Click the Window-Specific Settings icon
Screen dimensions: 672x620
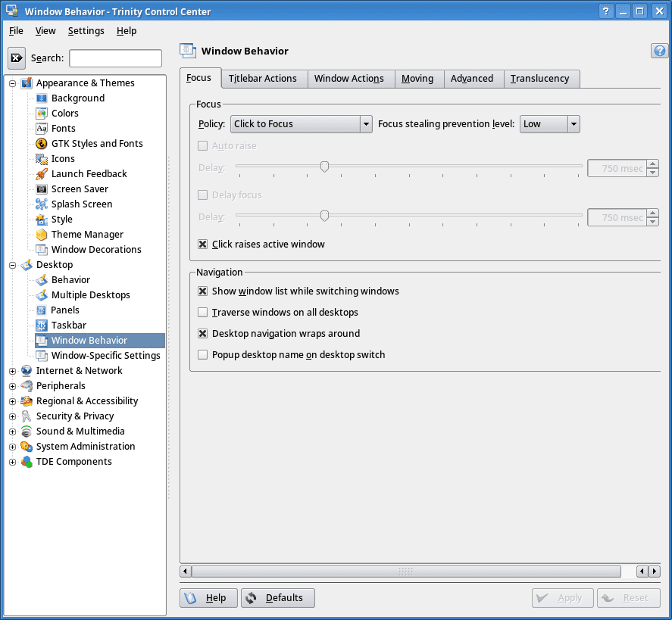(x=42, y=355)
